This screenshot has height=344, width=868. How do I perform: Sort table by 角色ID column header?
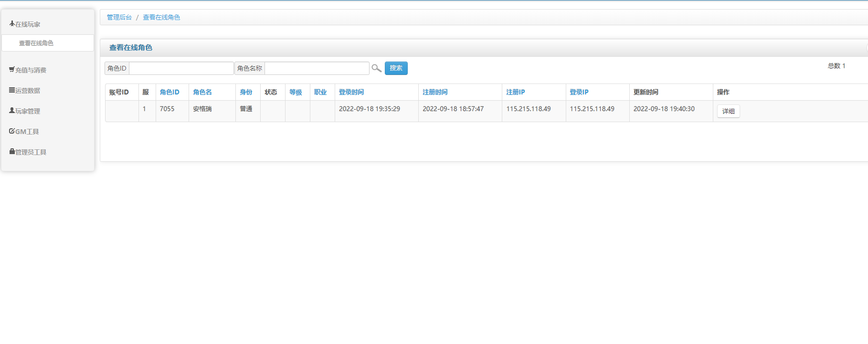pyautogui.click(x=169, y=92)
